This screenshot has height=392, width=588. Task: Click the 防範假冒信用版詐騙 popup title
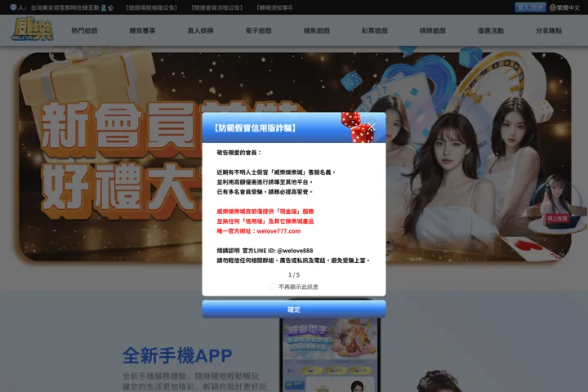255,128
